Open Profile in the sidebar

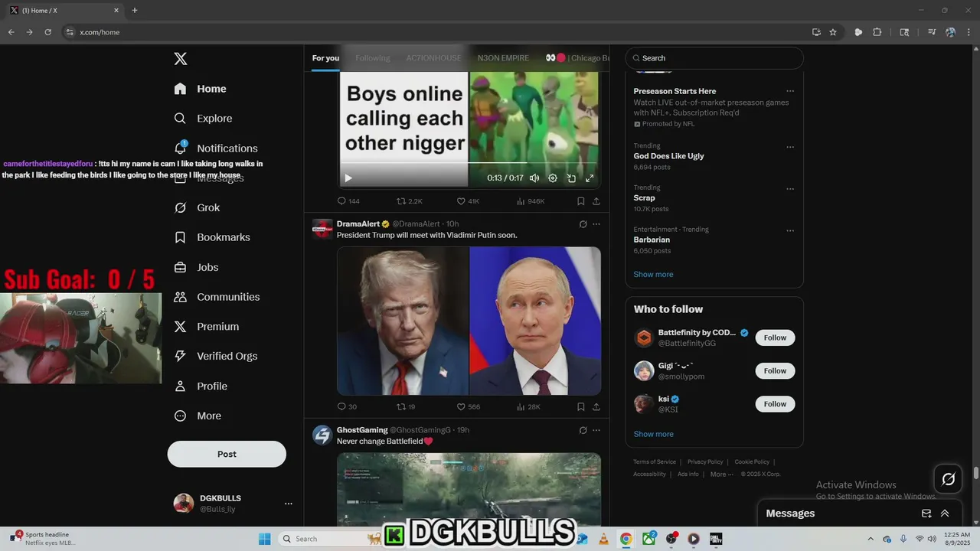coord(201,386)
